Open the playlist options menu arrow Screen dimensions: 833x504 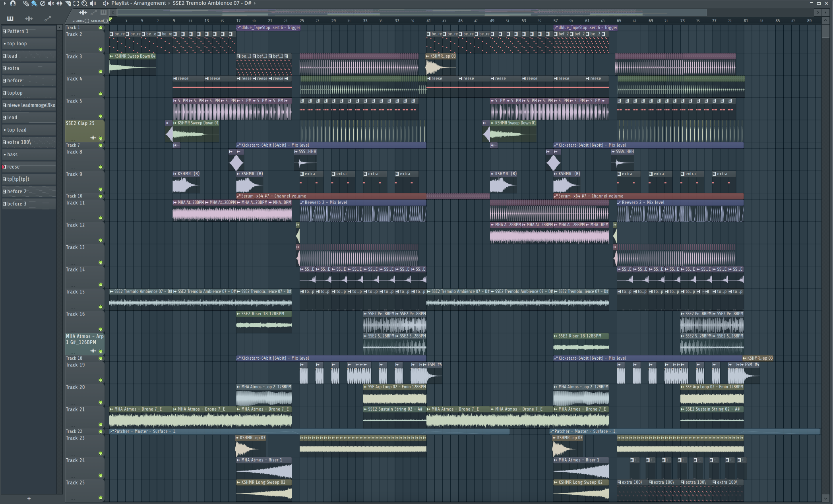(5, 3)
